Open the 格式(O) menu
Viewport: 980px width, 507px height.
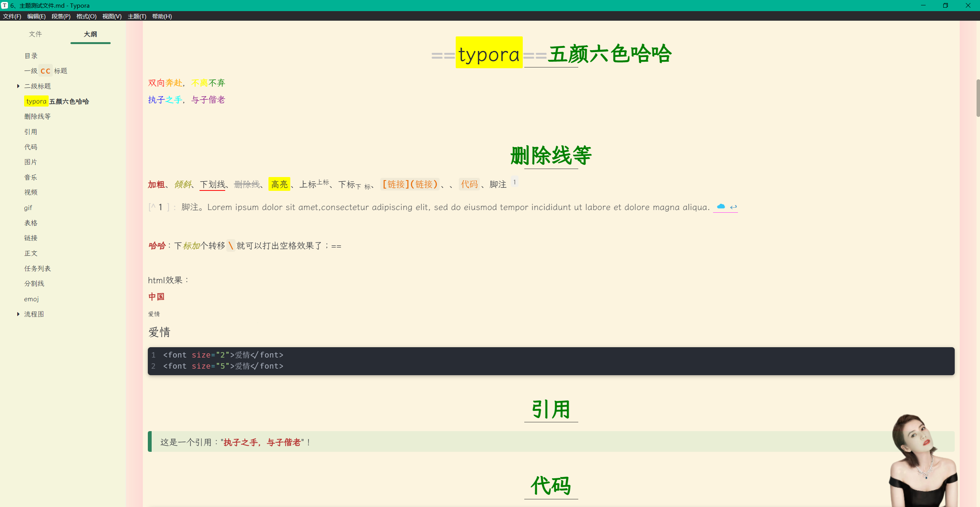pyautogui.click(x=86, y=16)
